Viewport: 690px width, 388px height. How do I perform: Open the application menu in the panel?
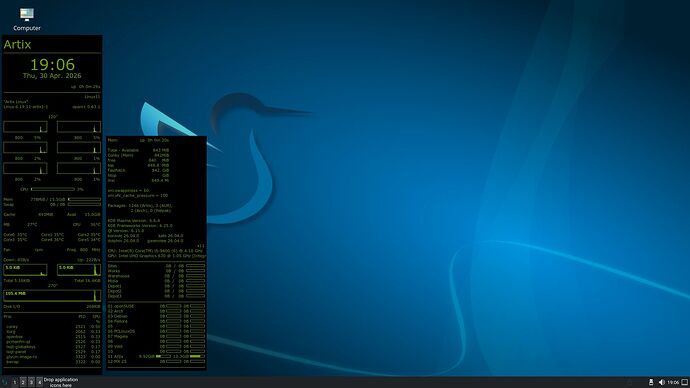[x=5, y=382]
